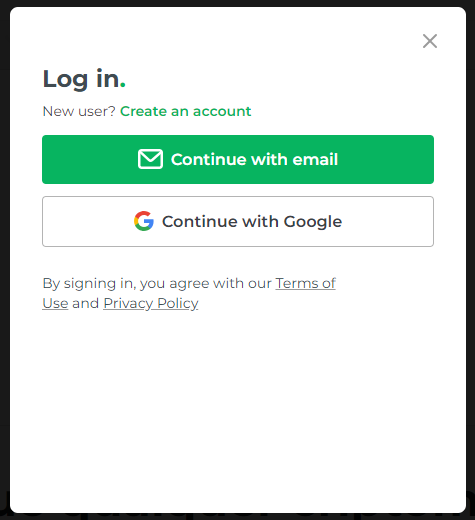Click the word Use on the second line
Image resolution: width=475 pixels, height=520 pixels.
coord(55,303)
